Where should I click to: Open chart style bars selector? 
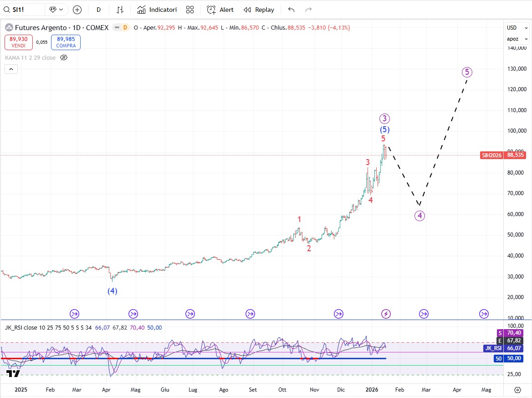coord(120,10)
